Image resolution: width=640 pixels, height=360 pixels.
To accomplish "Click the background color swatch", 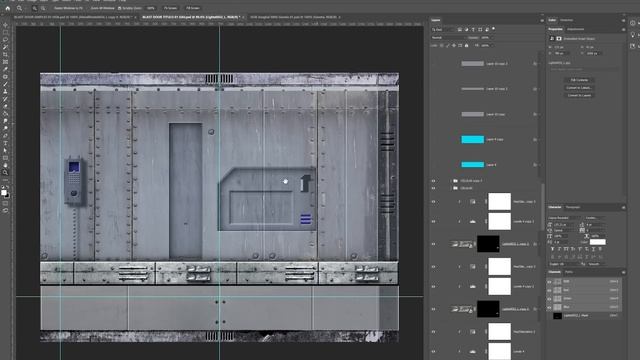I will 7,196.
